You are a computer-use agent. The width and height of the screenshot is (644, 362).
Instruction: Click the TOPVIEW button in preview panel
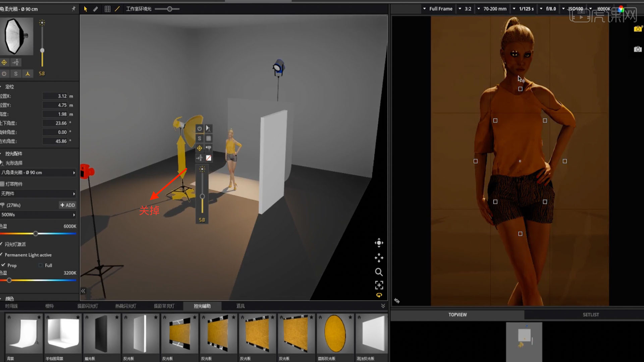[458, 314]
